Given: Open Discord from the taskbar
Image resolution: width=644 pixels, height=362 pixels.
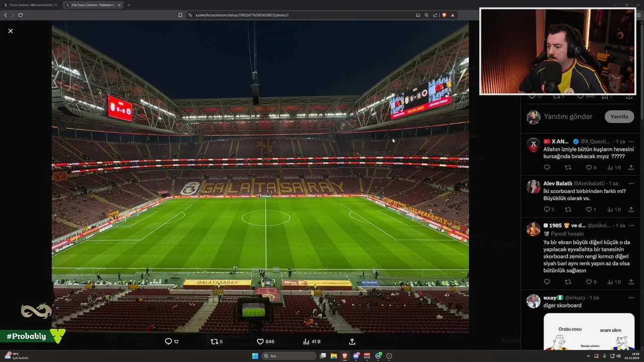Looking at the screenshot, I should tap(356, 356).
